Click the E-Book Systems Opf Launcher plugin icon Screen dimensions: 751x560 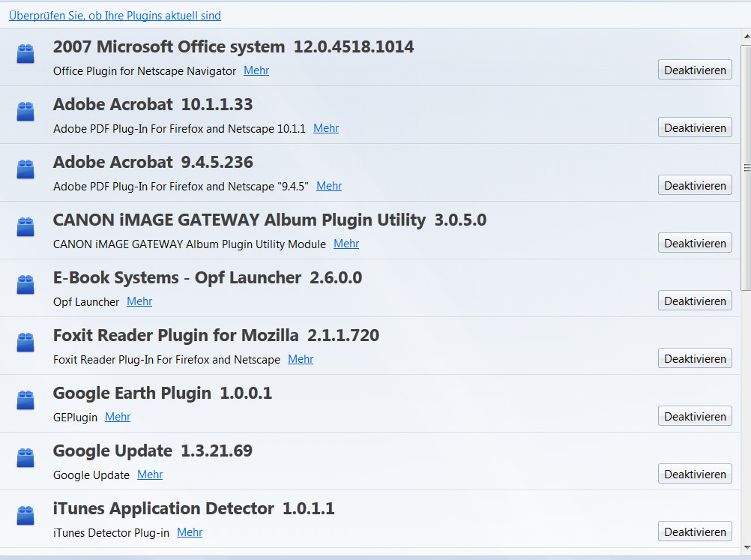tap(25, 285)
